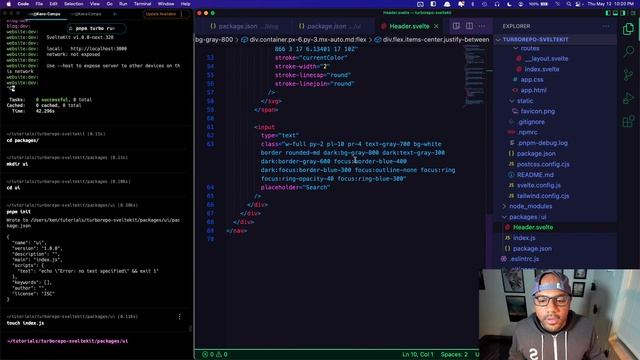Open app.html in Explorer
Screen dimensions: 640x360
[x=533, y=90]
